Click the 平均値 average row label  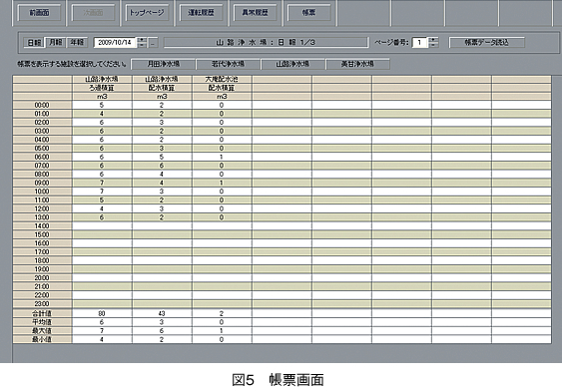pyautogui.click(x=42, y=322)
